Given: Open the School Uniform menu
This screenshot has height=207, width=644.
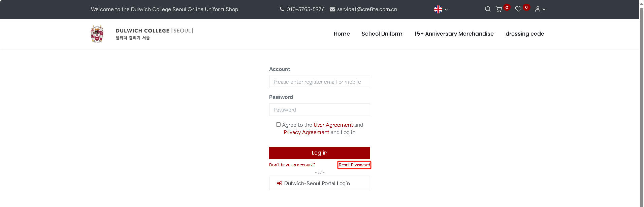Looking at the screenshot, I should pos(382,34).
